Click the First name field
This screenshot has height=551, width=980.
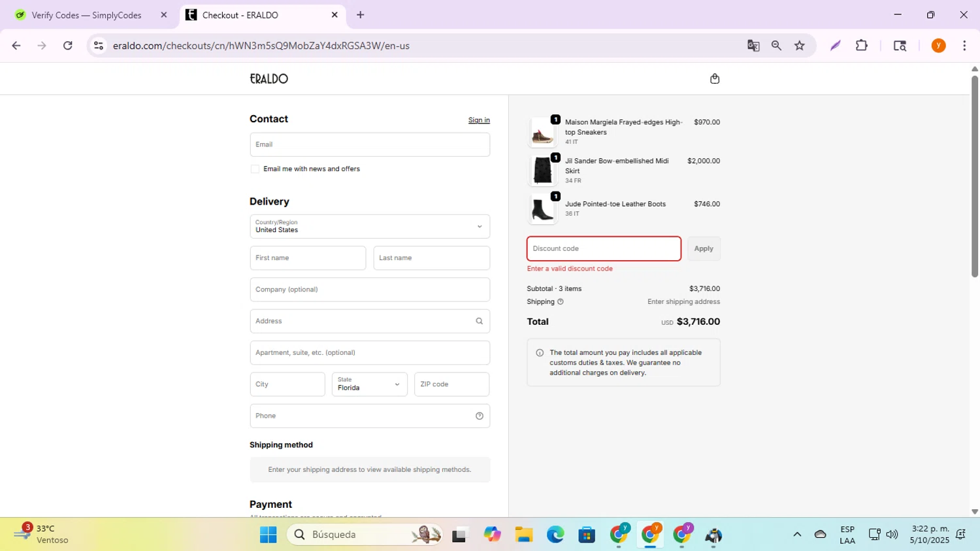308,258
